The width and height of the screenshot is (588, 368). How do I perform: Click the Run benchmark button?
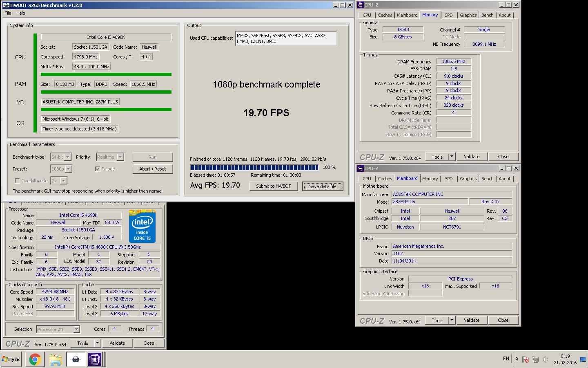(x=152, y=157)
